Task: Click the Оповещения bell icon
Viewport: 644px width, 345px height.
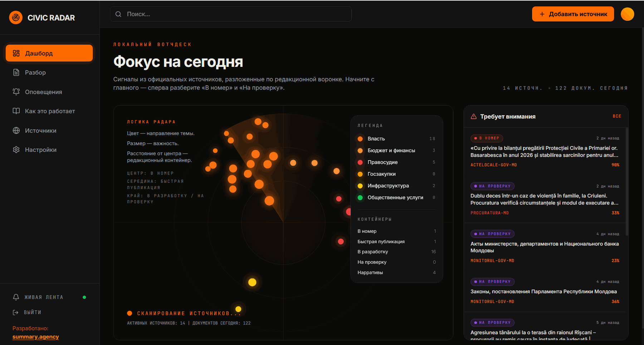Action: click(x=16, y=92)
